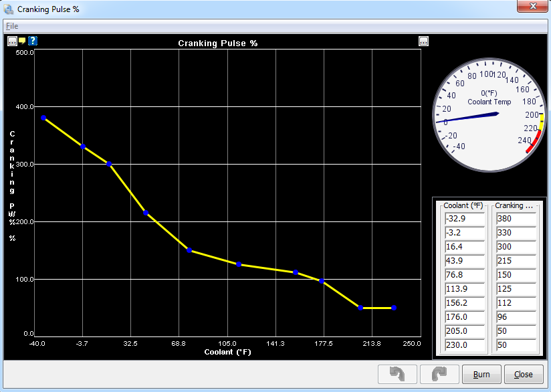The width and height of the screenshot is (551, 392).
Task: Click the cranking value field showing 380
Action: (x=515, y=219)
